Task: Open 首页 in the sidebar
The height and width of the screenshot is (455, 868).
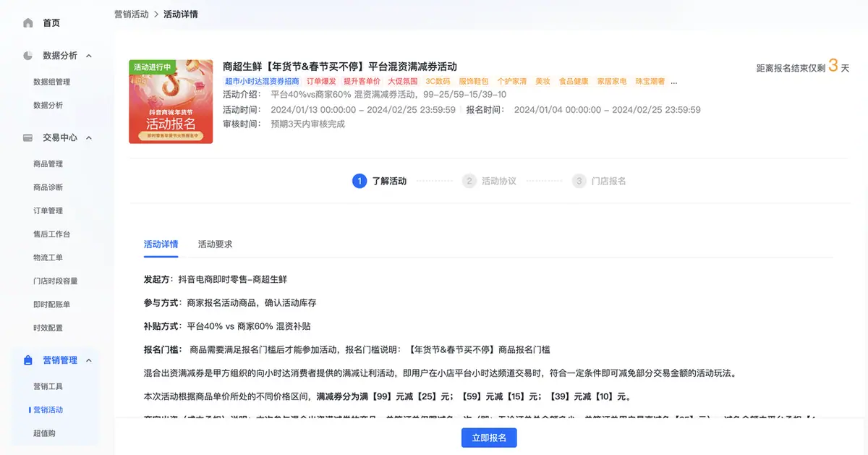Action: (51, 23)
